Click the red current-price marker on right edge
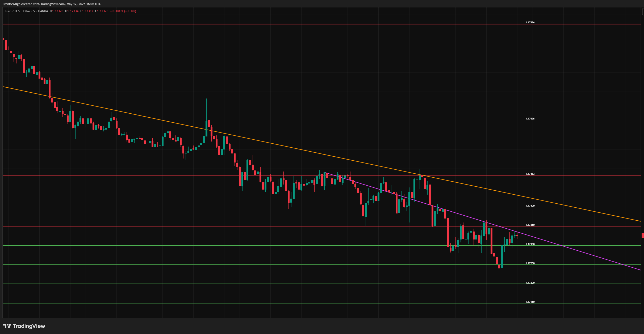Image resolution: width=644 pixels, height=334 pixels. click(643, 235)
